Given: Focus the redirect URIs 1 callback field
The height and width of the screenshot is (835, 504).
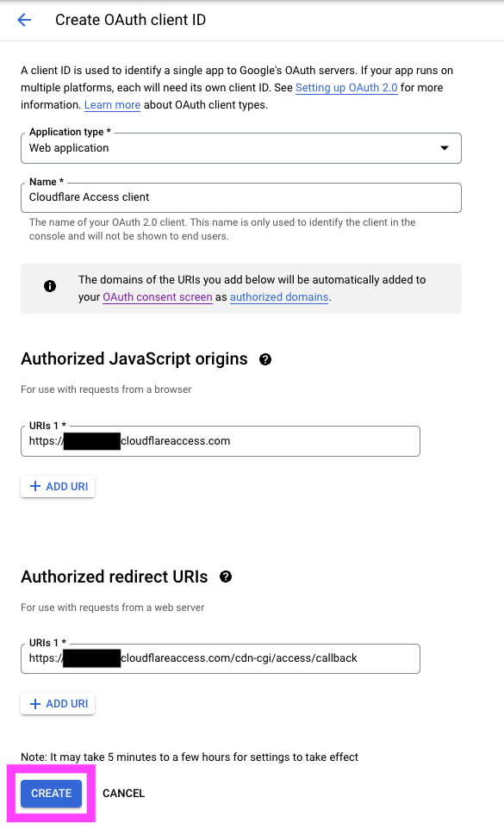Looking at the screenshot, I should (x=221, y=658).
